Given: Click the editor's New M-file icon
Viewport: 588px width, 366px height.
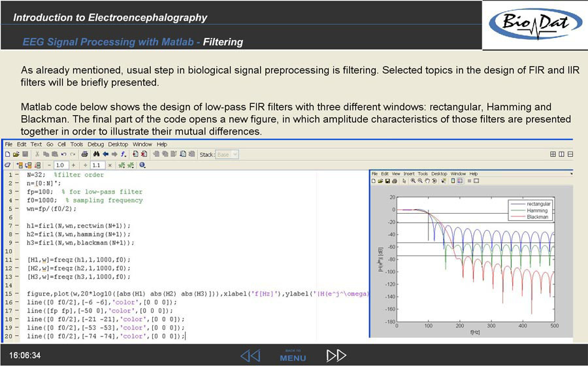Looking at the screenshot, I should coord(7,154).
